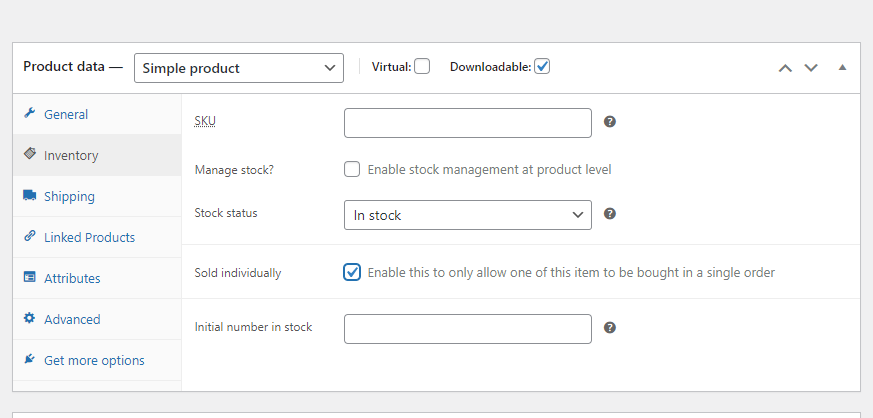The height and width of the screenshot is (418, 873).
Task: Collapse the Product data panel with triangle toggle
Action: tap(842, 68)
